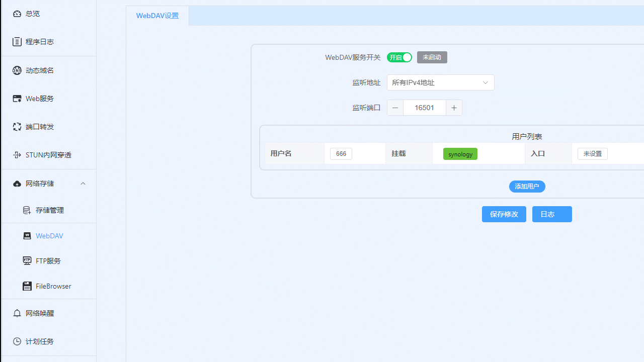Screen dimensions: 644x362
Task: Click the bell icon beside 网络唤醒
Action: [17, 313]
